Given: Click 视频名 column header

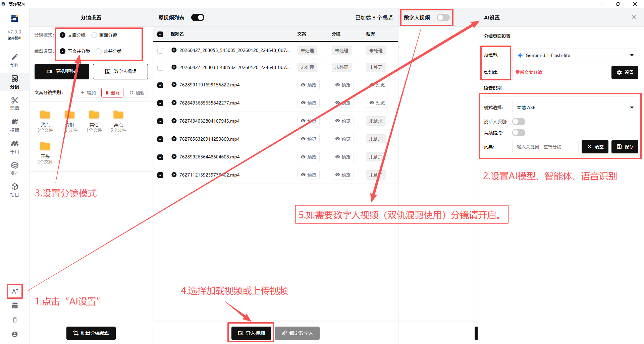Looking at the screenshot, I should (x=177, y=34).
